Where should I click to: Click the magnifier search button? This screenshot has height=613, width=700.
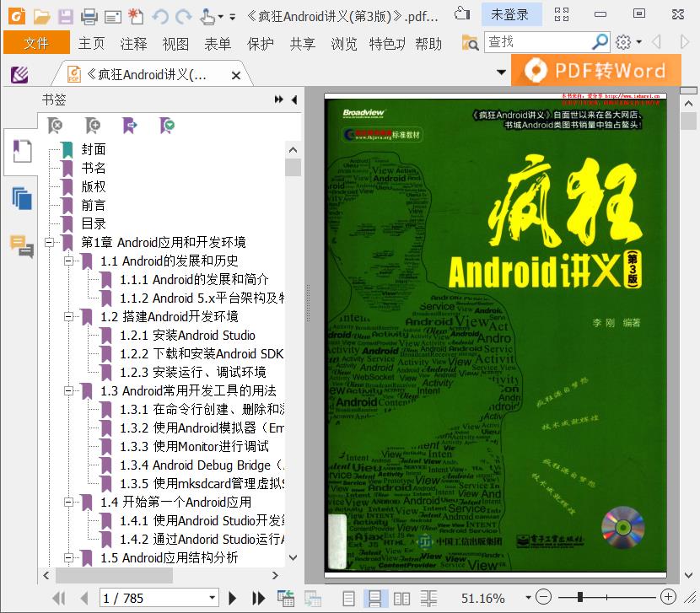[600, 42]
